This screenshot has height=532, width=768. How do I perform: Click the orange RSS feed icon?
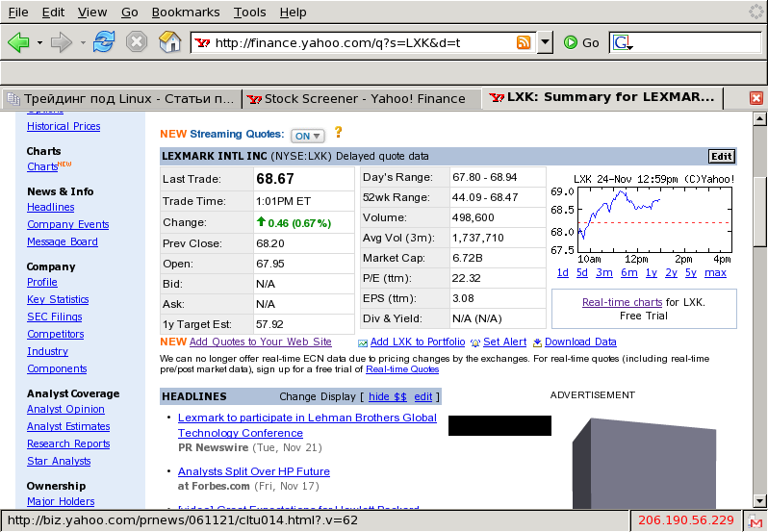coord(524,42)
